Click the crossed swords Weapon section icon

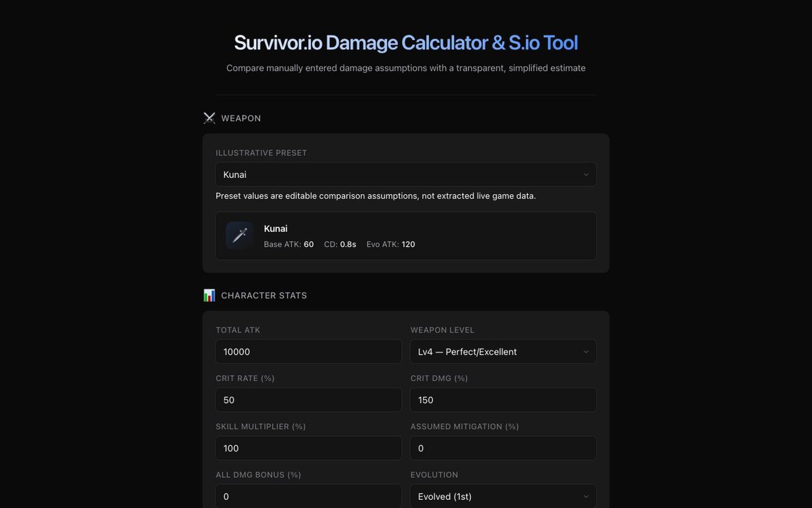(209, 118)
